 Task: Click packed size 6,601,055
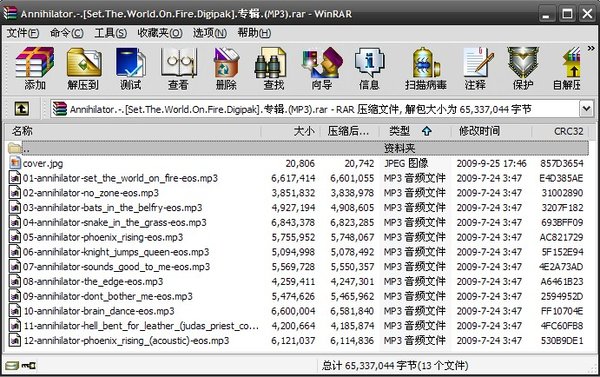352,178
